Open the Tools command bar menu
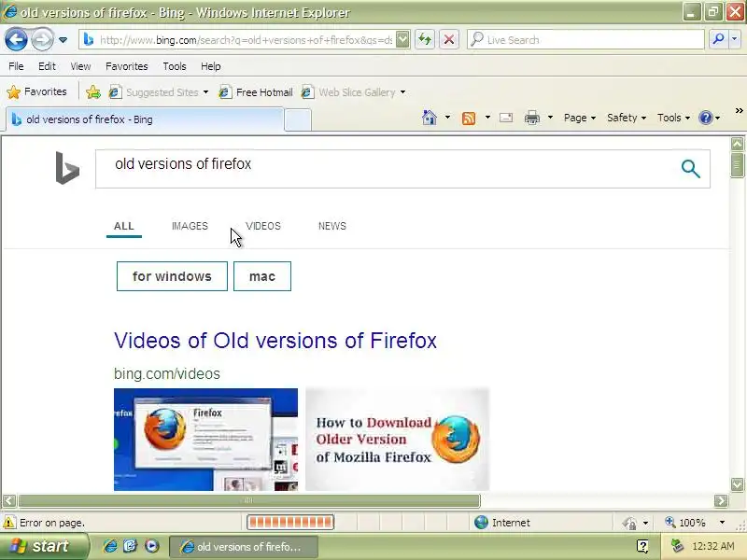Viewport: 747px width, 560px height. pos(673,118)
